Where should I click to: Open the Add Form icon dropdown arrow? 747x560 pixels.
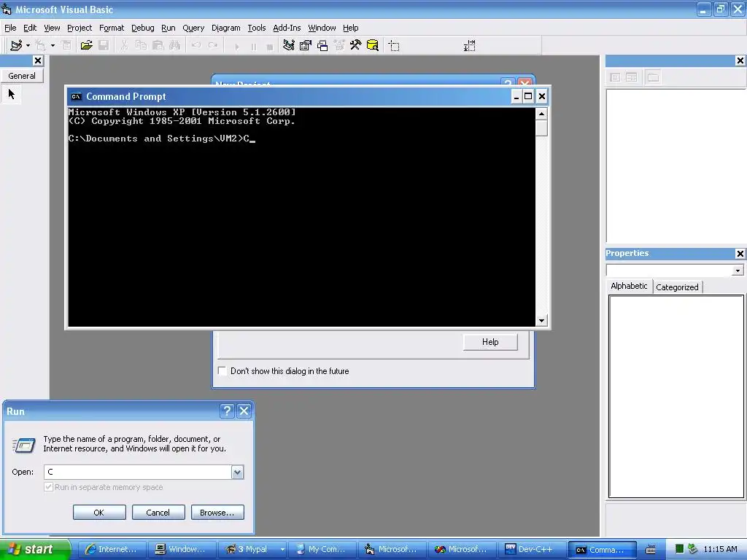tap(53, 46)
